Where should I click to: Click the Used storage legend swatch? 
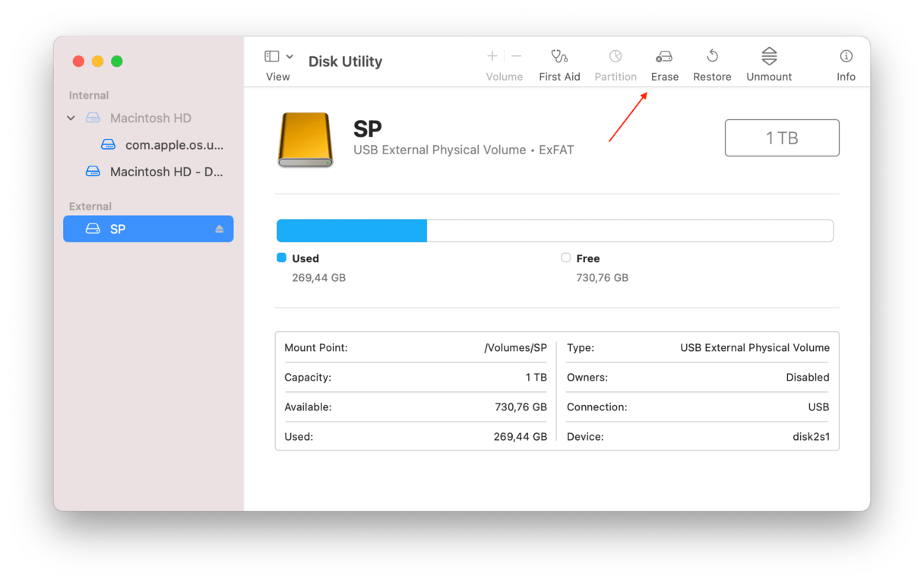[x=281, y=258]
